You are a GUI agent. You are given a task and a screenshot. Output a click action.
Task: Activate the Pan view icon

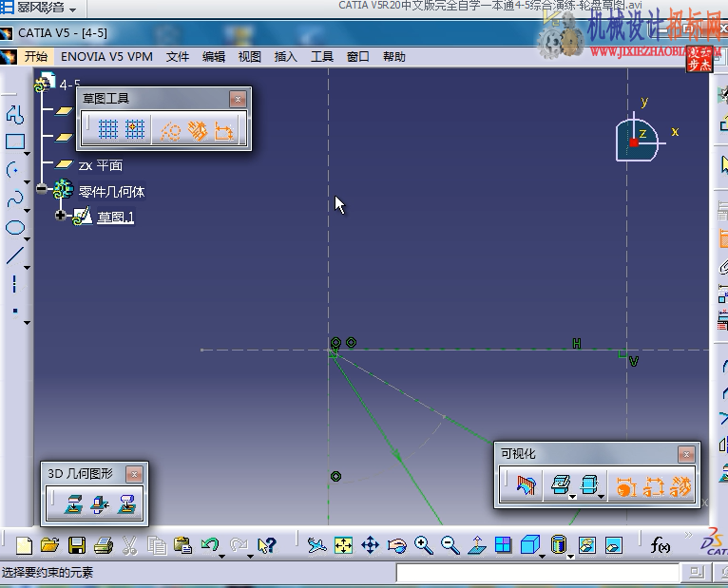pos(370,545)
